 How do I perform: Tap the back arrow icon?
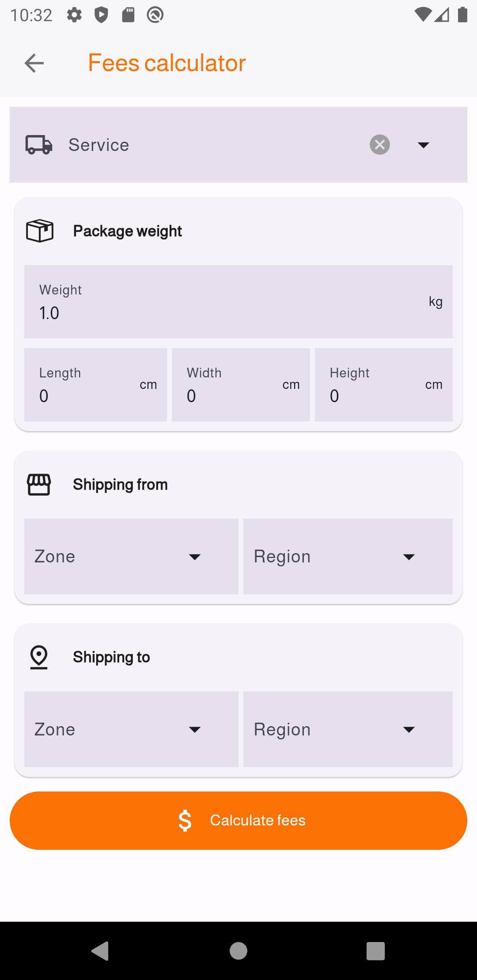34,63
